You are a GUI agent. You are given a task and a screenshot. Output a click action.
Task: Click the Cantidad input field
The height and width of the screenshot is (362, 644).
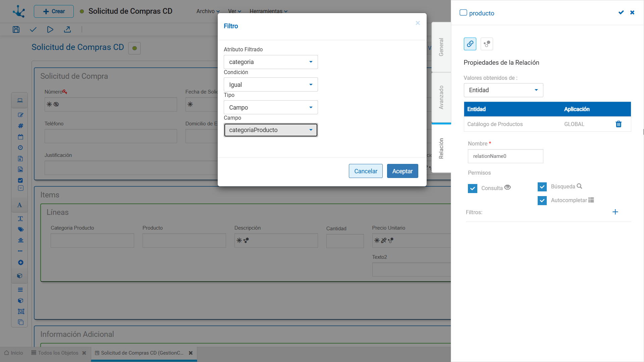coord(345,241)
